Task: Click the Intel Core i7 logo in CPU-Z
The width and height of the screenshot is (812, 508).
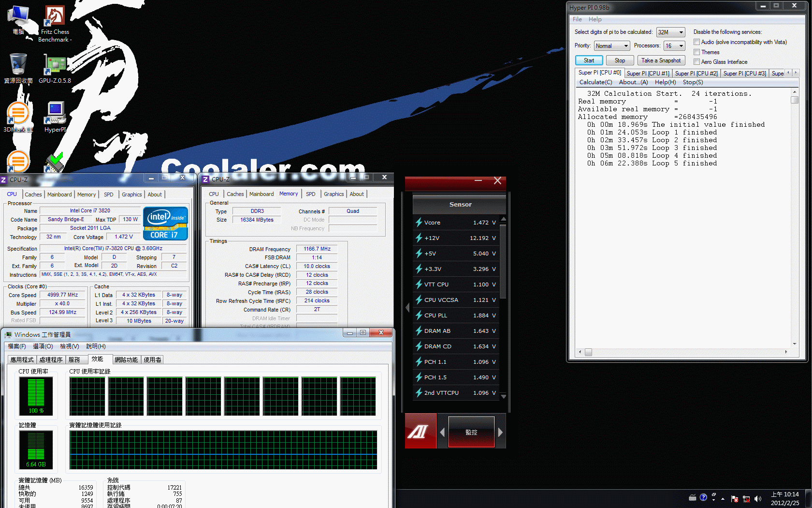Action: click(165, 224)
